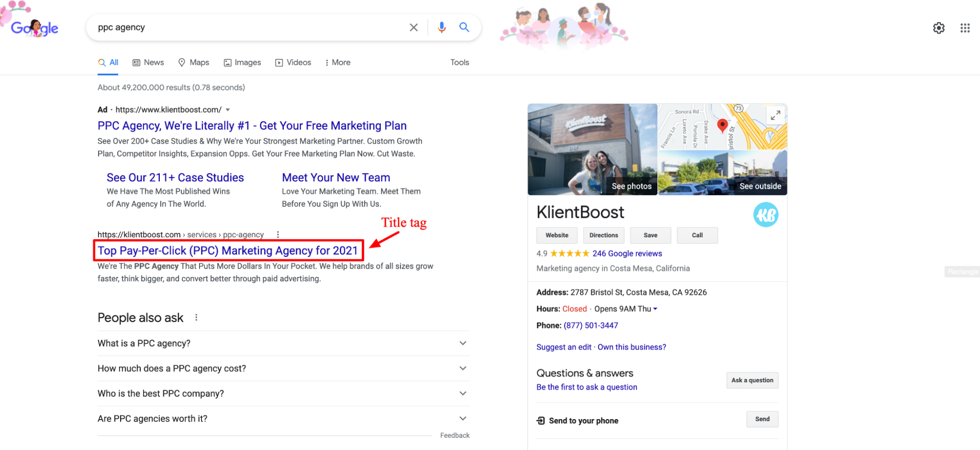Select the All tab
The width and height of the screenshot is (980, 450).
(x=108, y=63)
